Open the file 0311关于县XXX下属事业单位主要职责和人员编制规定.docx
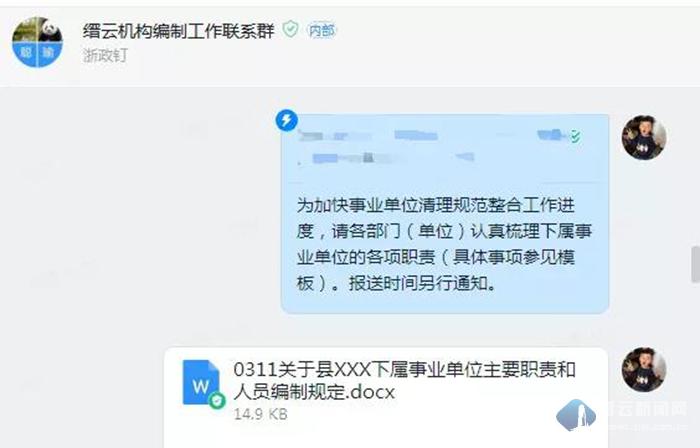Viewport: 700px width, 448px height. tap(404, 381)
